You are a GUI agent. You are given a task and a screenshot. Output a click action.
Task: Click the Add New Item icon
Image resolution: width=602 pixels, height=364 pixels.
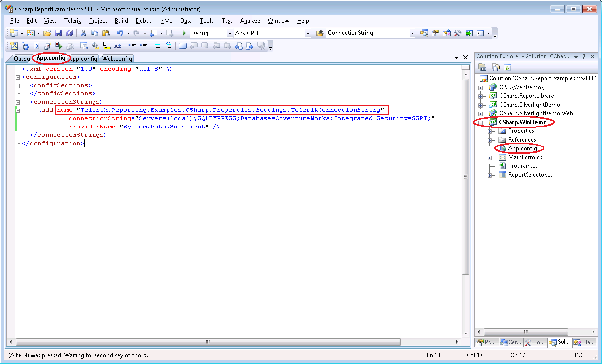[30, 33]
